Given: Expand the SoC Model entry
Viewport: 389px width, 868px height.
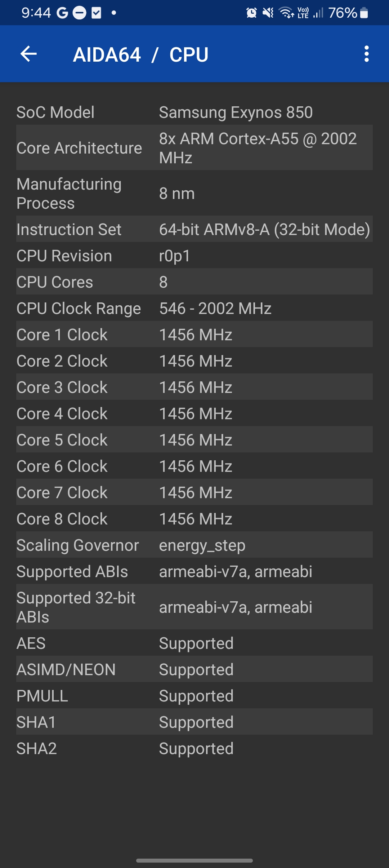Looking at the screenshot, I should 194,112.
